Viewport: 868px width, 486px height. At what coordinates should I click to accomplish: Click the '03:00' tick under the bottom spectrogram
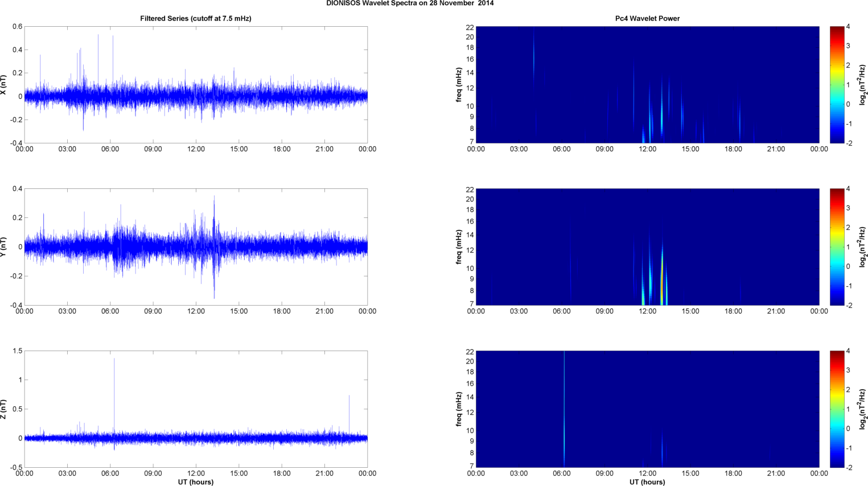click(x=519, y=473)
